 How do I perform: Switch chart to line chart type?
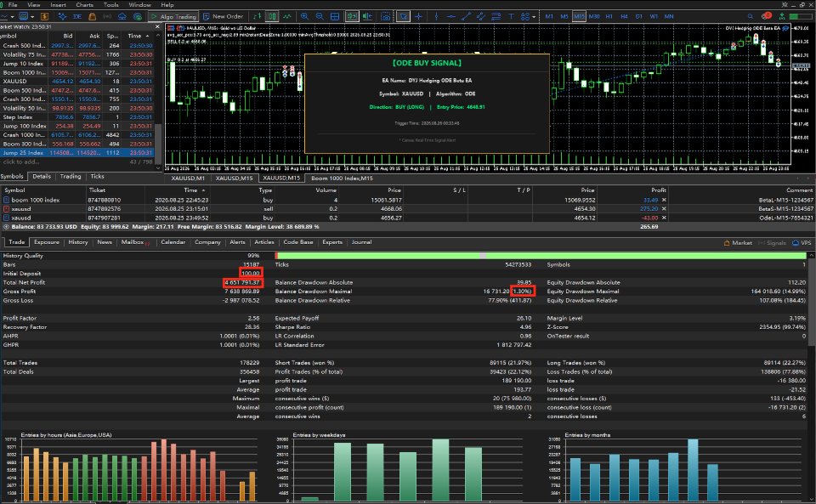287,17
